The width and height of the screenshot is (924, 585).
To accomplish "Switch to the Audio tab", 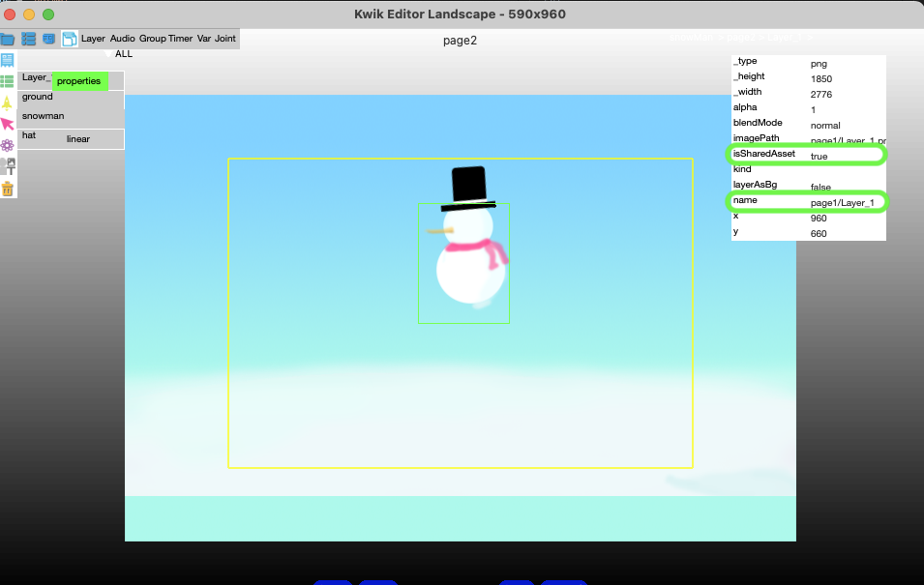I will [x=122, y=39].
